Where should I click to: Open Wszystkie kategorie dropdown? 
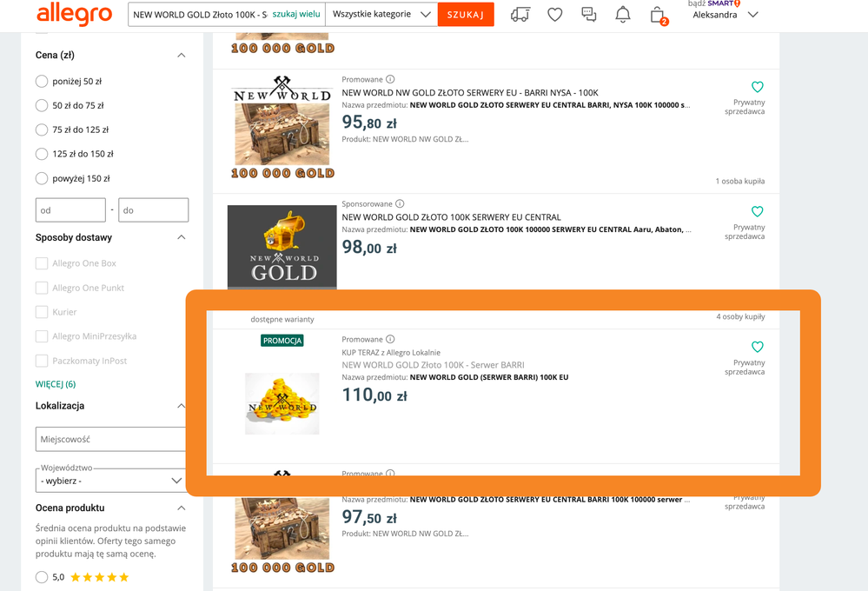(x=381, y=15)
